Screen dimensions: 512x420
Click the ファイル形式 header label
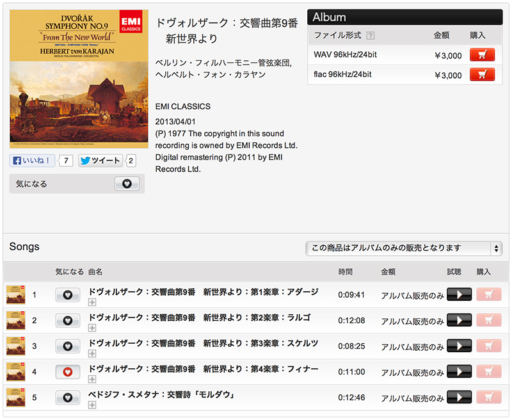[338, 35]
